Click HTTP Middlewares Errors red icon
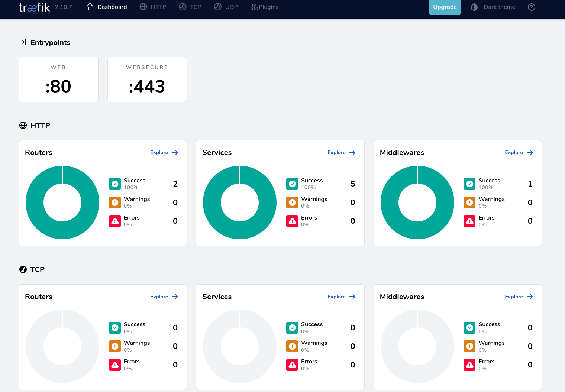This screenshot has height=392, width=565. [470, 221]
